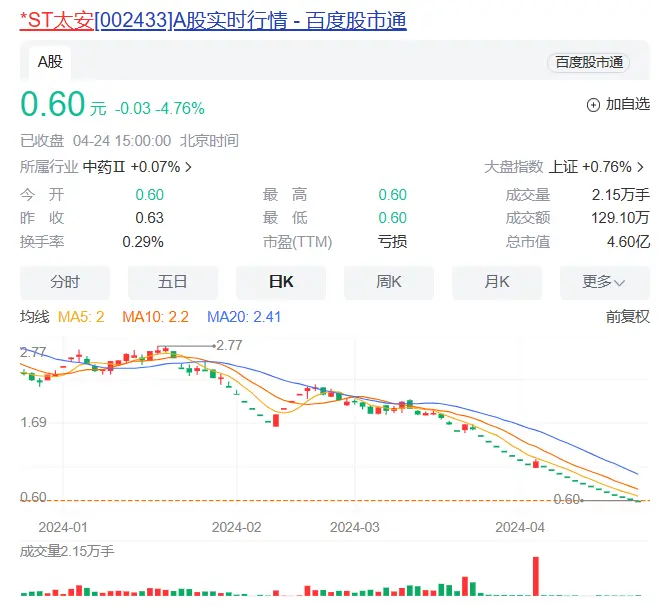Click the 2024-03 date label on chart axis
The height and width of the screenshot is (606, 663).
click(355, 526)
